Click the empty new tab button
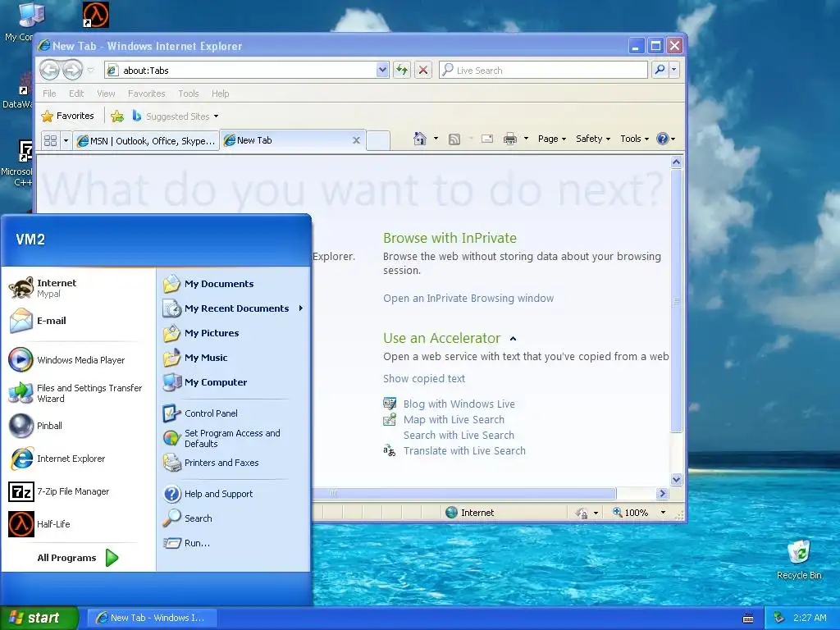This screenshot has height=630, width=840. (x=378, y=140)
